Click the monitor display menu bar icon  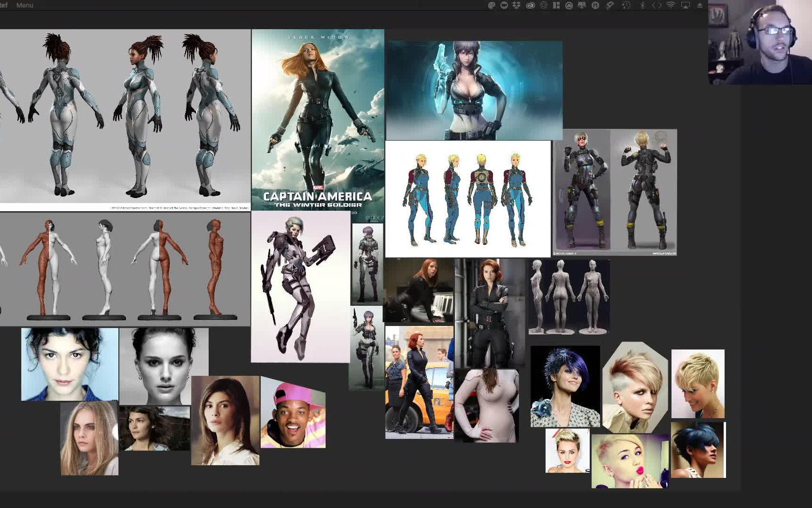[x=582, y=5]
